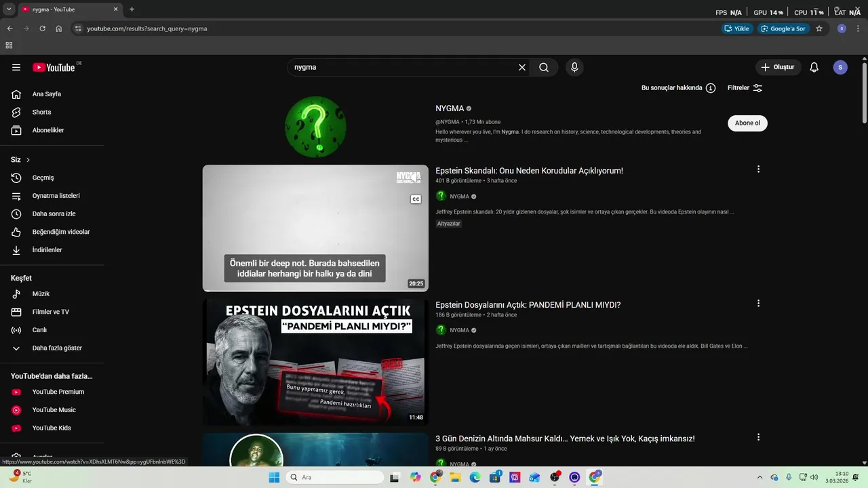Open the notifications bell
Viewport: 868px width, 488px height.
[x=814, y=67]
